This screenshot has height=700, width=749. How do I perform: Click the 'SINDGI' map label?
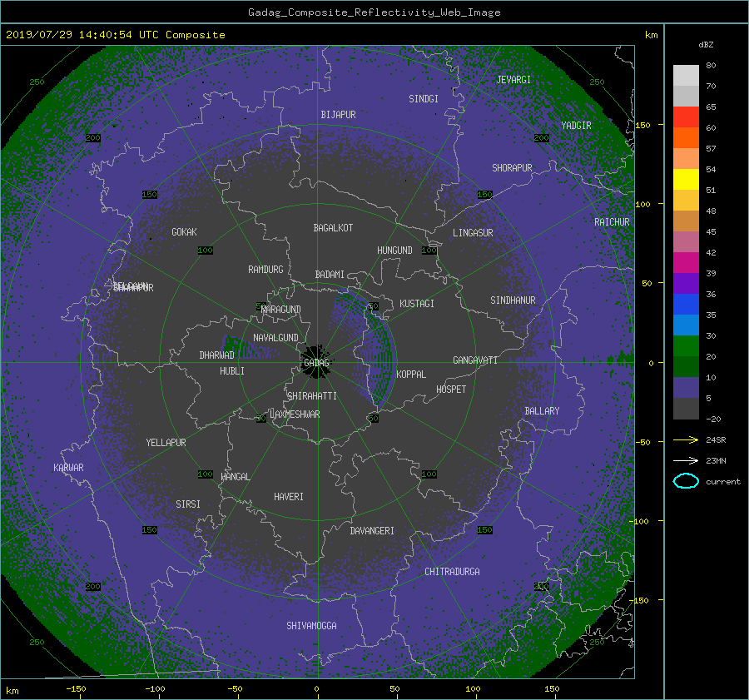tap(424, 99)
